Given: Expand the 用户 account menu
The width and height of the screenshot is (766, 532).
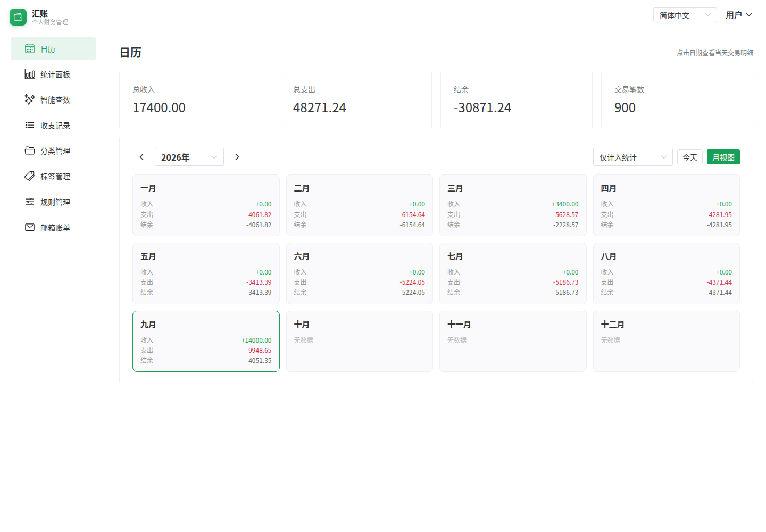Looking at the screenshot, I should (x=739, y=15).
